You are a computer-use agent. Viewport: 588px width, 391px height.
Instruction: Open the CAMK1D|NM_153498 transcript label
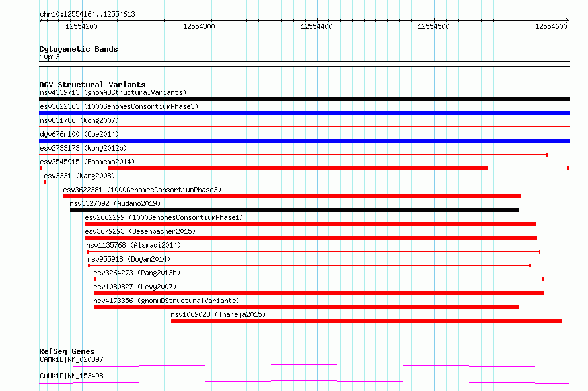(71, 376)
